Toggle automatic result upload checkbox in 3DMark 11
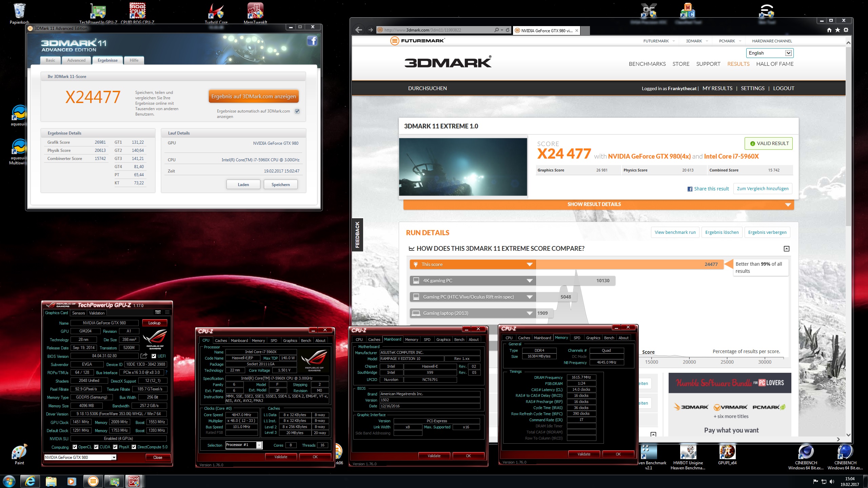868x488 pixels. 297,111
